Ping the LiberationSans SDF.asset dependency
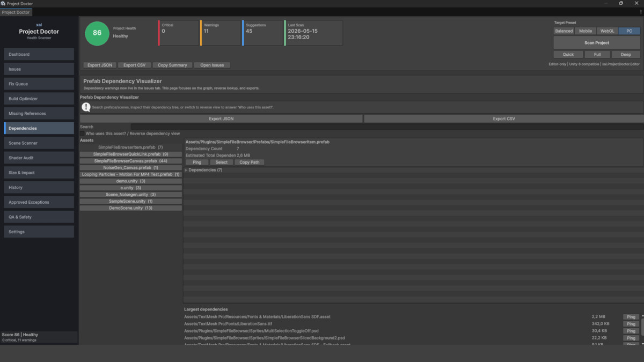Image resolution: width=644 pixels, height=362 pixels. [x=631, y=317]
